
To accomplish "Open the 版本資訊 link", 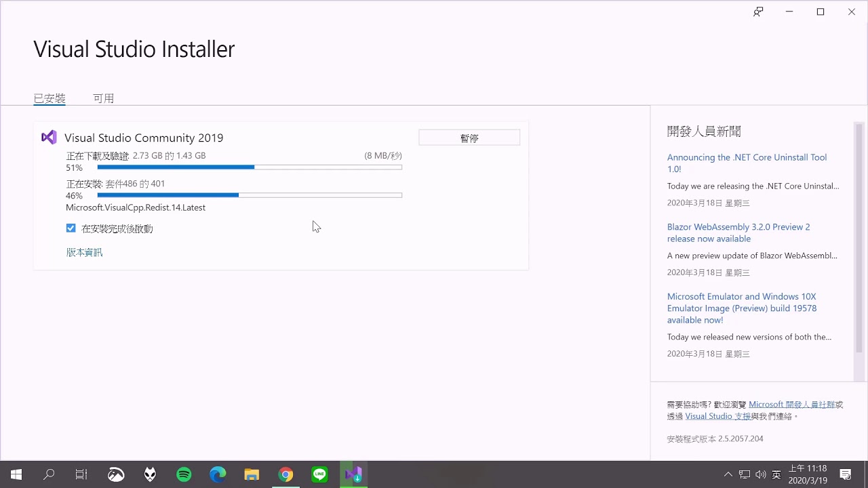I will (x=84, y=252).
